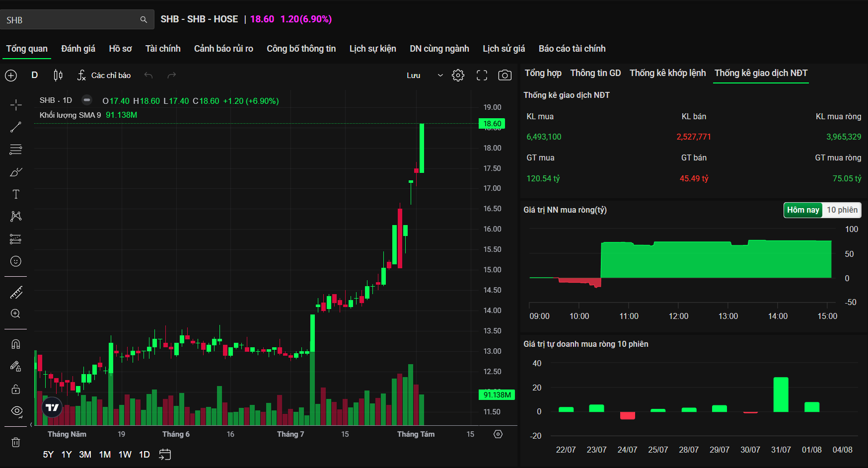Open Báo cáo tài chính tab
The height and width of the screenshot is (468, 868).
[x=572, y=49]
